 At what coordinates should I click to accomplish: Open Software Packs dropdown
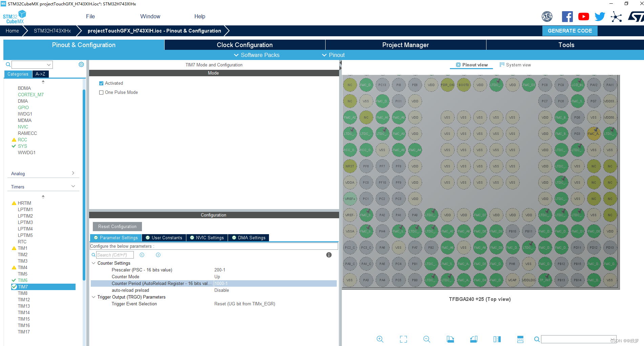click(x=256, y=55)
